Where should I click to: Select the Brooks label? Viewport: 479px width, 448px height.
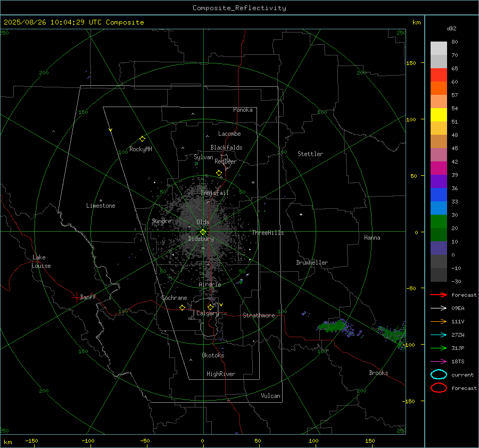378,373
